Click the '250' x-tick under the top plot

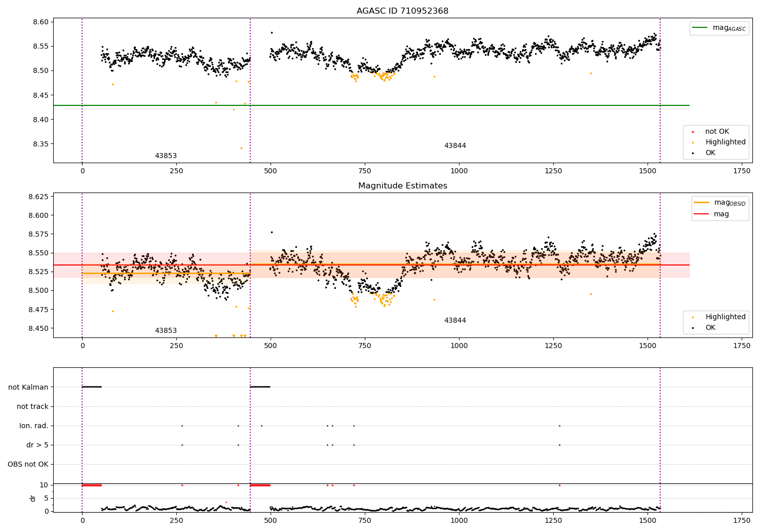pyautogui.click(x=176, y=171)
